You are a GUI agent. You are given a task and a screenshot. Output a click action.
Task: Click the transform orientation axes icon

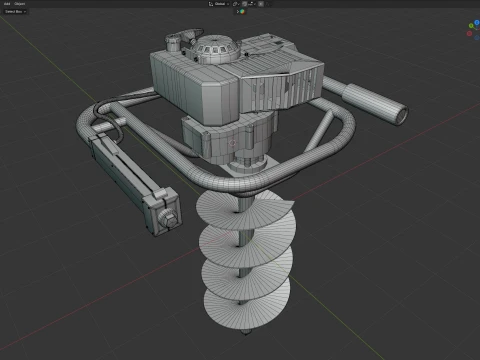tap(211, 4)
